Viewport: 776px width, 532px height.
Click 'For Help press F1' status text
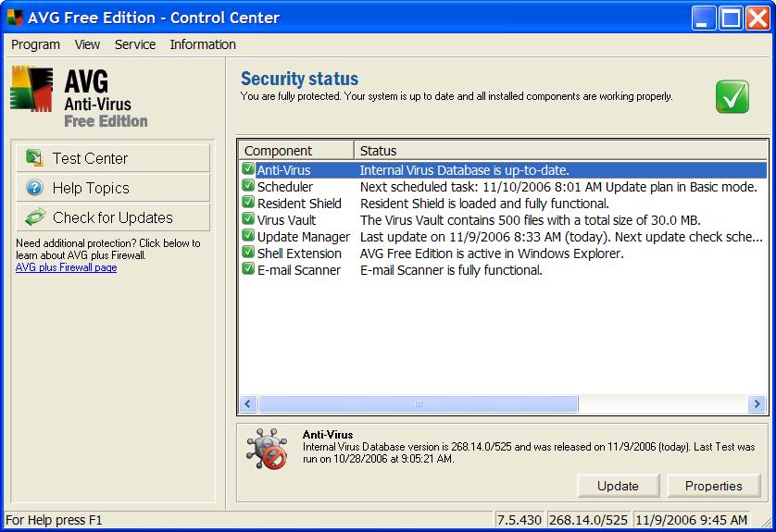pos(54,520)
